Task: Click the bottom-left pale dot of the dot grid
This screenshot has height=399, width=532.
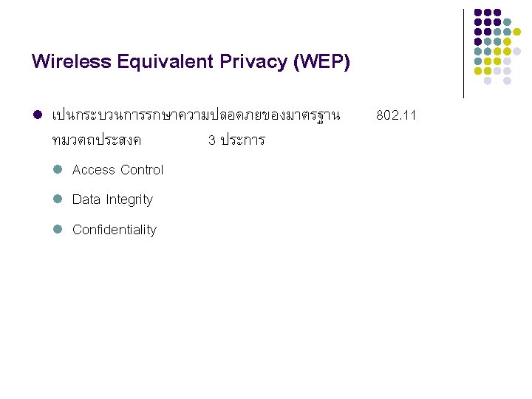Action: [x=488, y=81]
